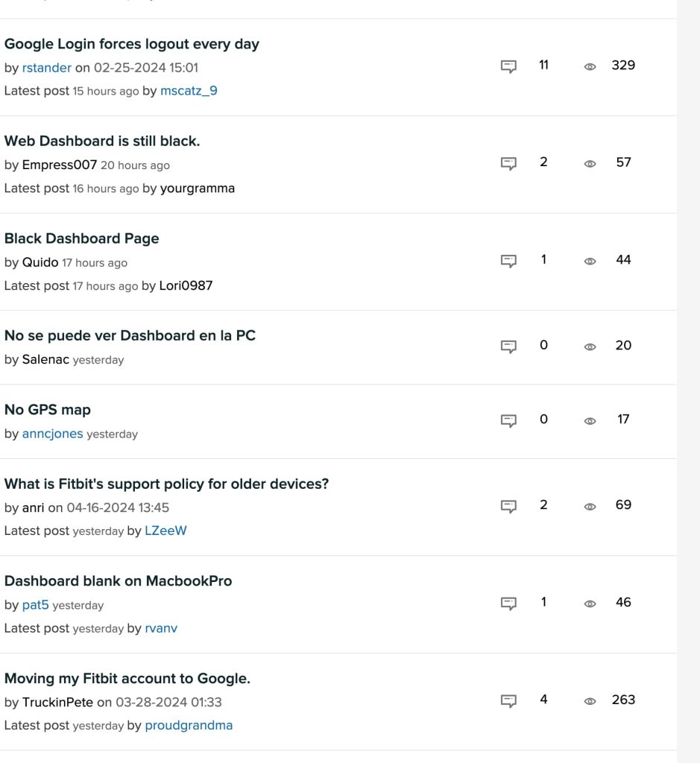
Task: Open 'No se puede ver Dashboard en la PC'
Action: pyautogui.click(x=130, y=335)
